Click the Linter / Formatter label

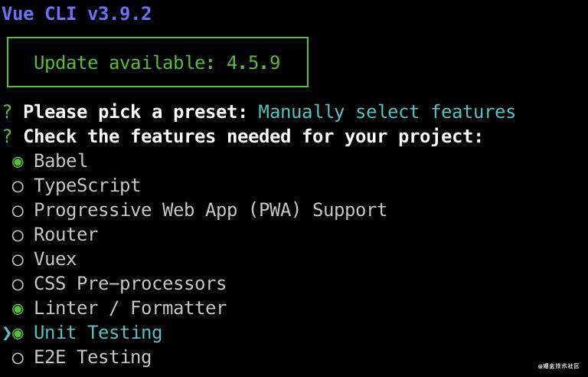click(x=130, y=309)
